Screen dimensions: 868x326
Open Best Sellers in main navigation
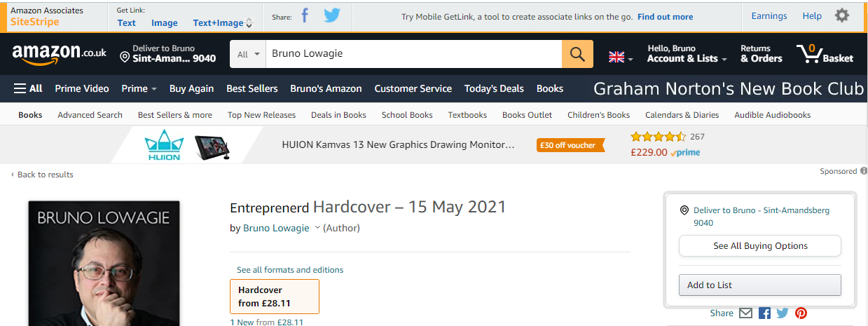(x=252, y=88)
